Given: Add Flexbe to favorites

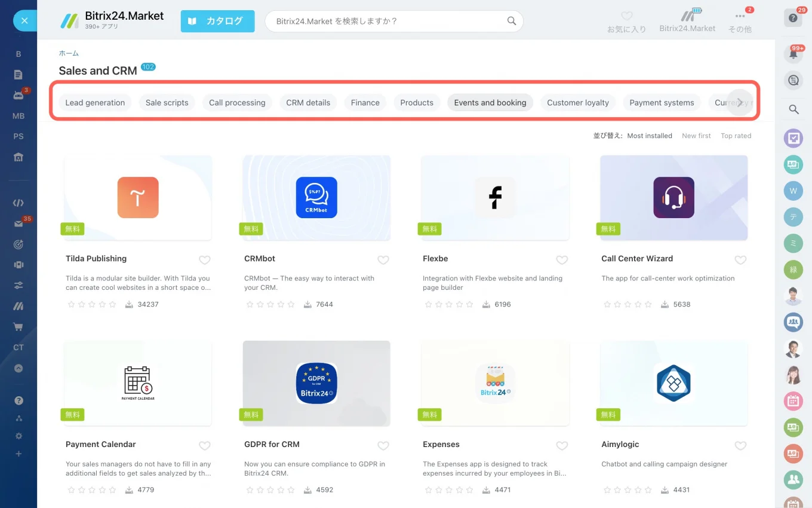Looking at the screenshot, I should click(x=562, y=260).
